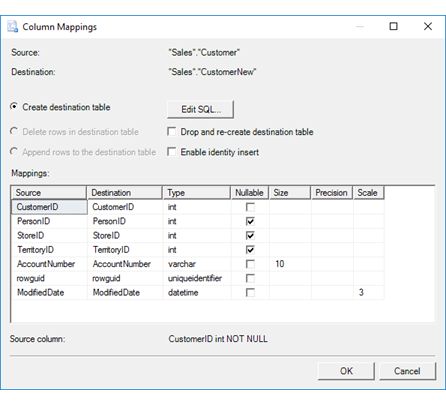The height and width of the screenshot is (405, 446).
Task: Open destination dropdown for TerritoryID row
Action: (125, 250)
